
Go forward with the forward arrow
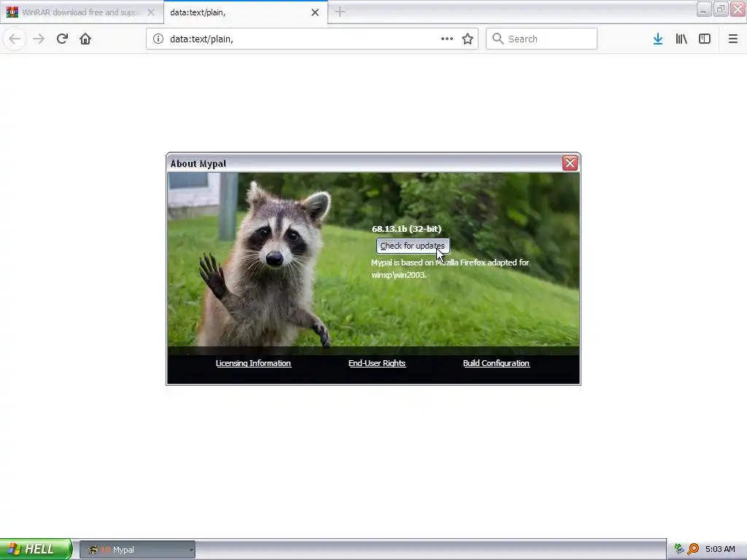[39, 39]
